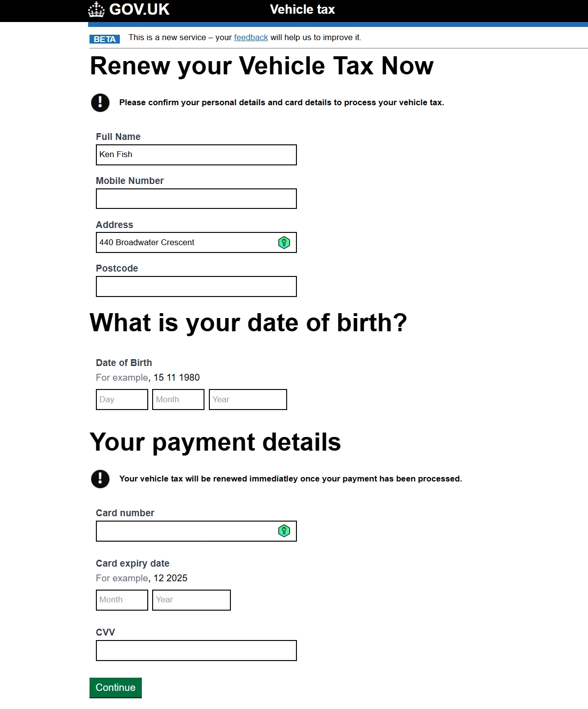Viewport: 588px width, 709px height.
Task: Click the Vehicle tax header title
Action: (302, 10)
